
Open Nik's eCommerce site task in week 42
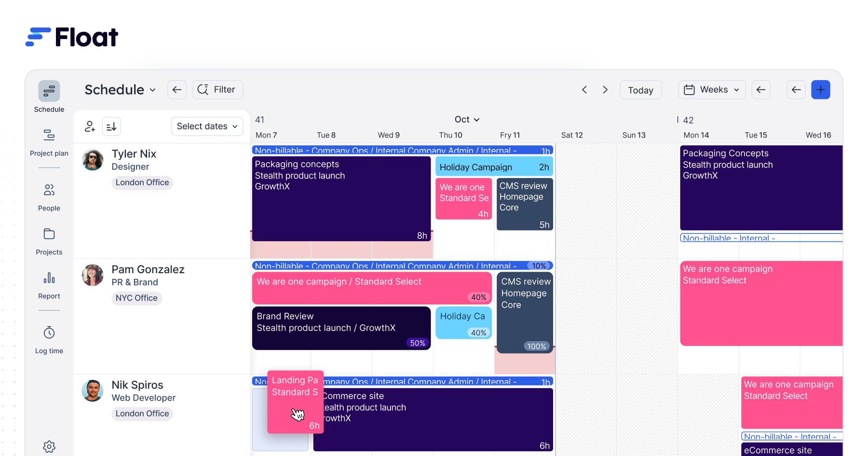[792, 450]
